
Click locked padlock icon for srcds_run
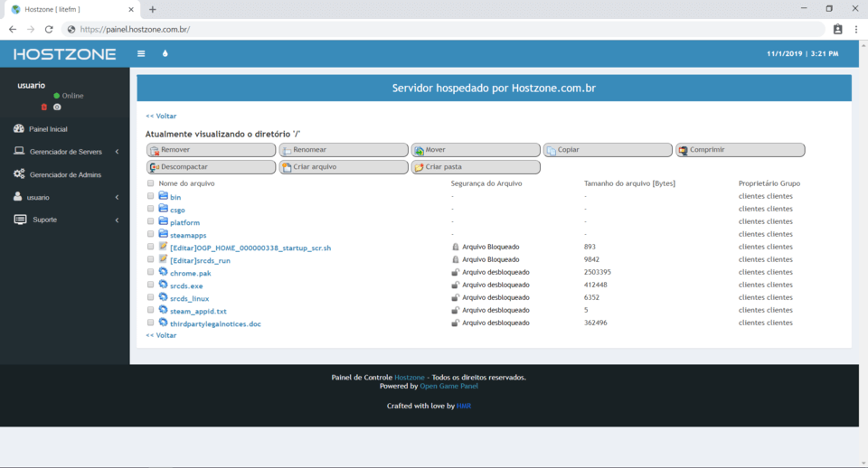pos(455,259)
